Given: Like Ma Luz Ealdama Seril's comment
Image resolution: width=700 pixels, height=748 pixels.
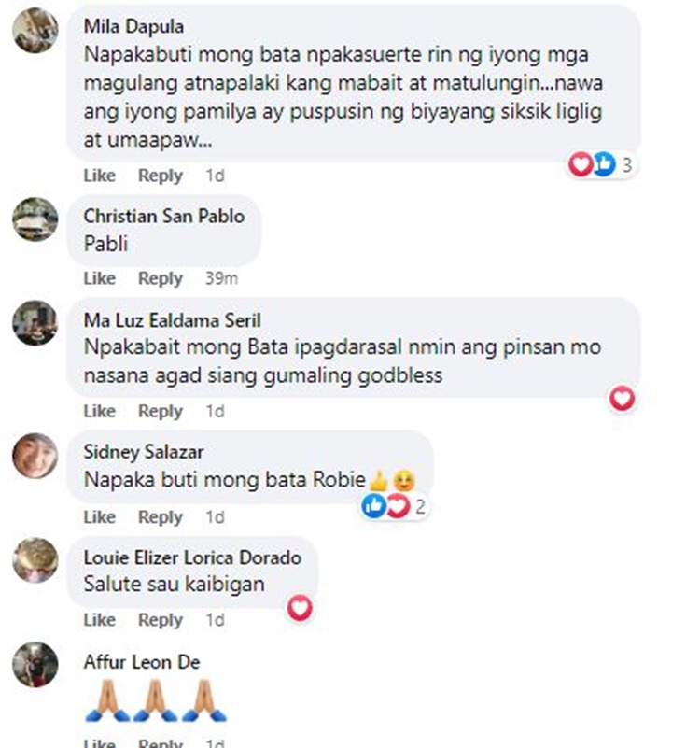Looking at the screenshot, I should click(x=99, y=411).
